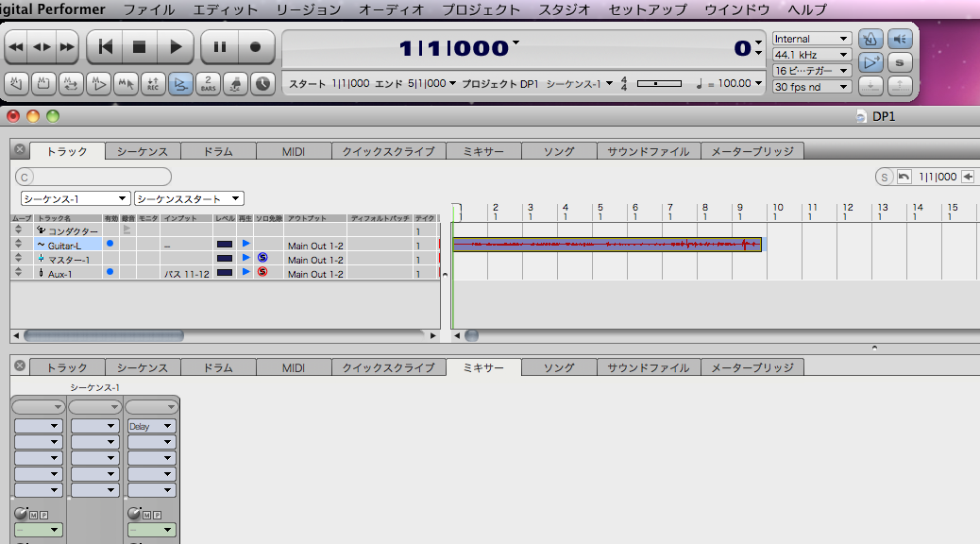Screen dimensions: 980x544
Task: Start playback with the play button
Action: (176, 47)
